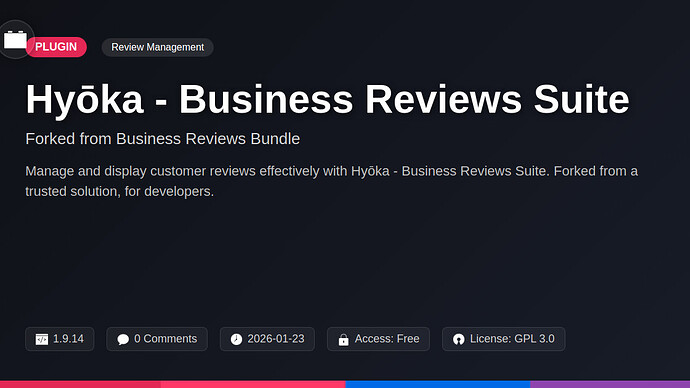This screenshot has height=388, width=690.
Task: Click the description paragraph starting 'Manage and display'
Action: pyautogui.click(x=331, y=181)
